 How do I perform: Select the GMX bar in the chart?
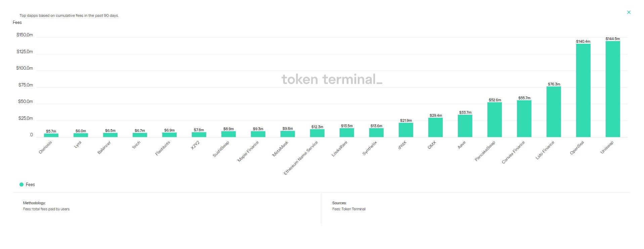click(x=435, y=128)
